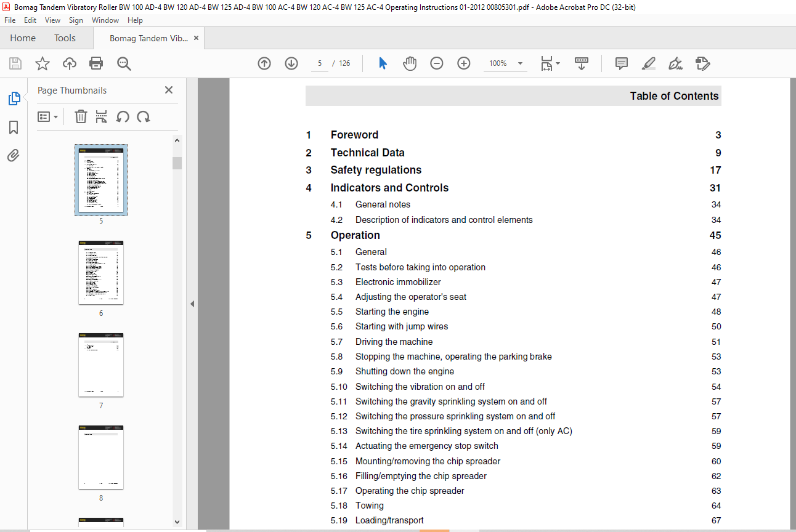
Task: Rotate page clockwise
Action: pos(144,116)
